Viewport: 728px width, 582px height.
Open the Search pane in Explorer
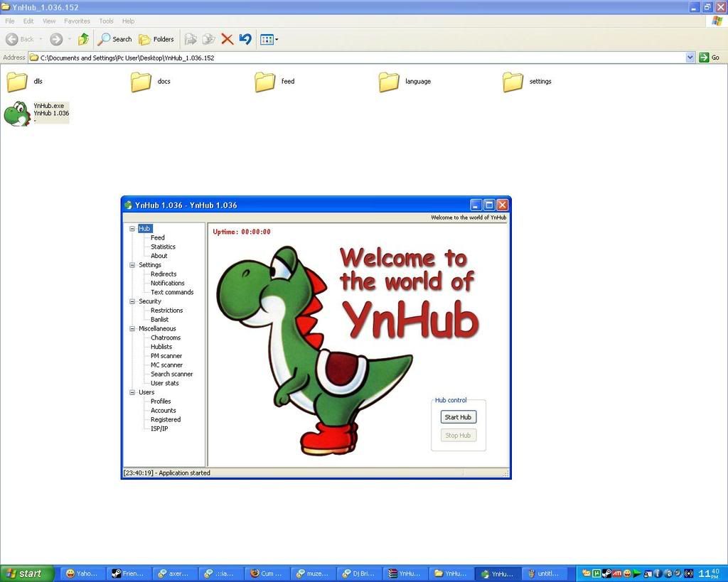coord(114,40)
